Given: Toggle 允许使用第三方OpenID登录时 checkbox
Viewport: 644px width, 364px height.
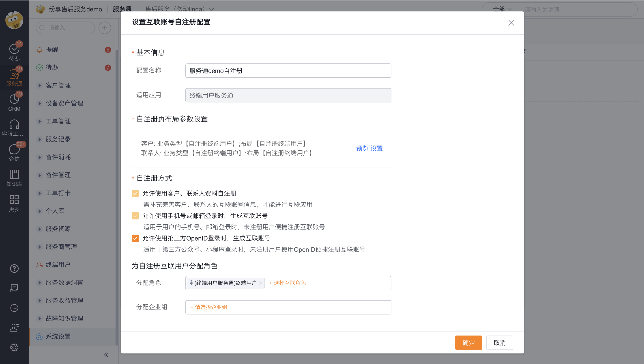Looking at the screenshot, I should click(135, 238).
